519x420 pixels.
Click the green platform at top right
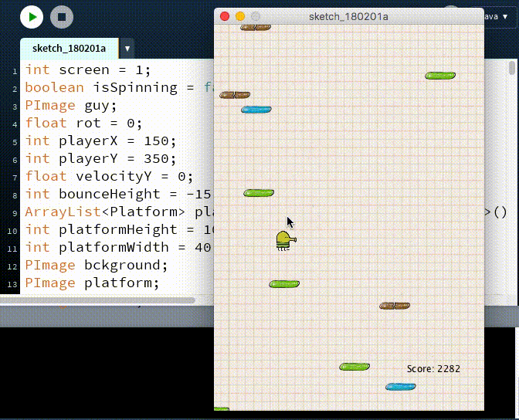click(x=440, y=76)
